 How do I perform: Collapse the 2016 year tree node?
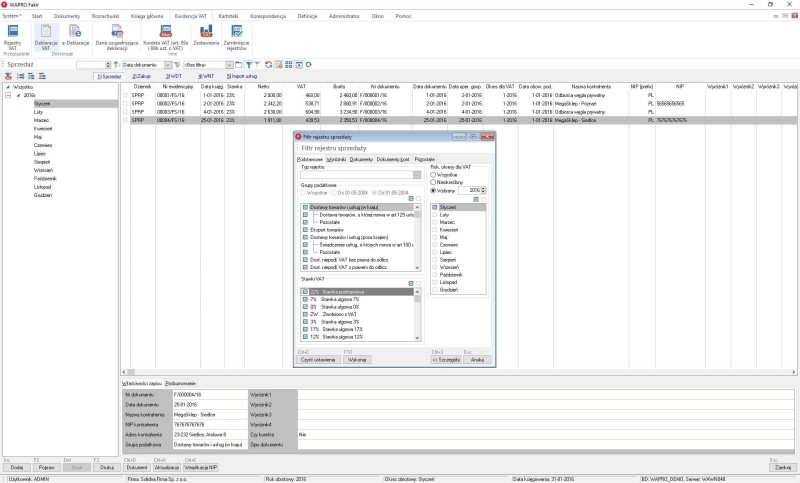point(8,95)
